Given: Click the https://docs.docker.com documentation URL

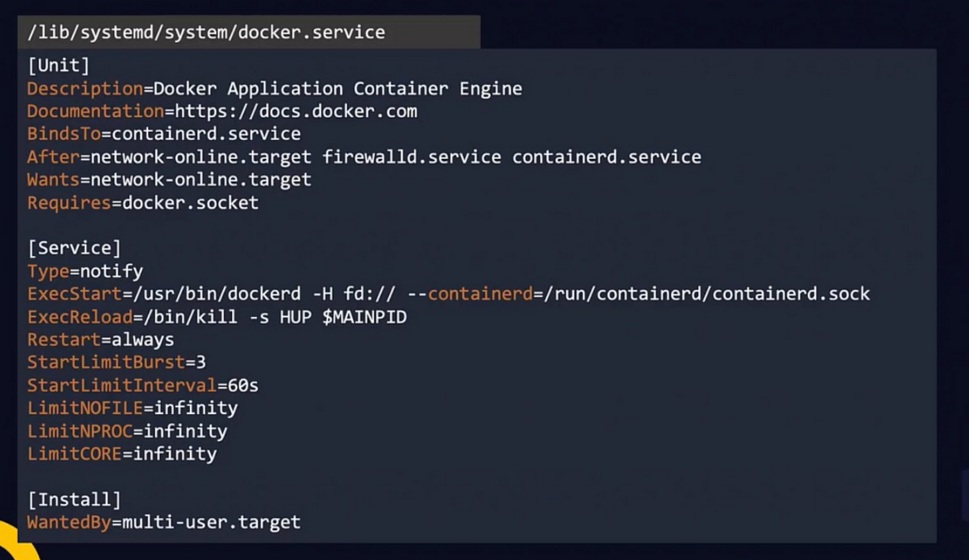Looking at the screenshot, I should (x=296, y=111).
